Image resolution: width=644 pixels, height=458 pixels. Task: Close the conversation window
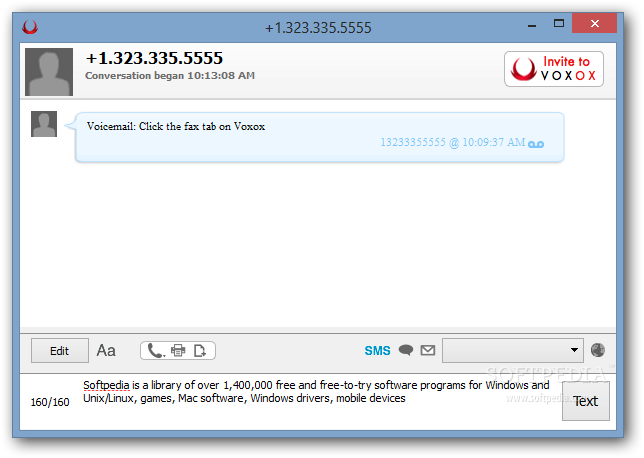(594, 23)
